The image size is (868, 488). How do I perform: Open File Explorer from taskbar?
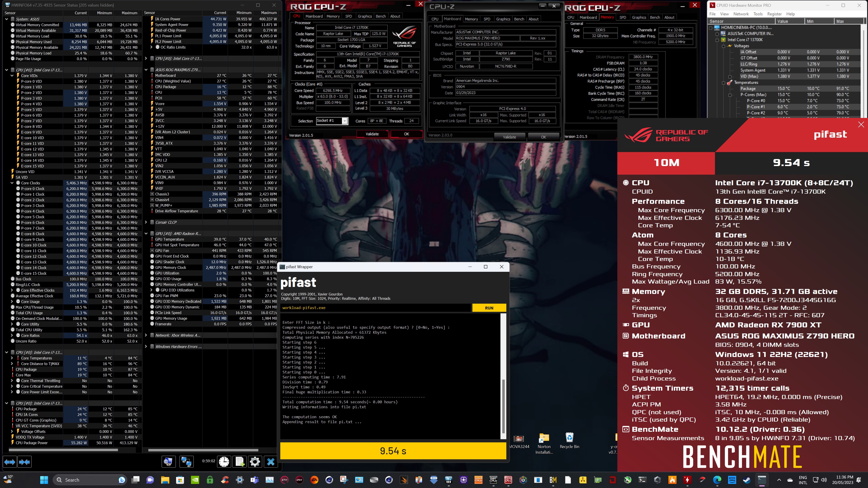pyautogui.click(x=165, y=480)
